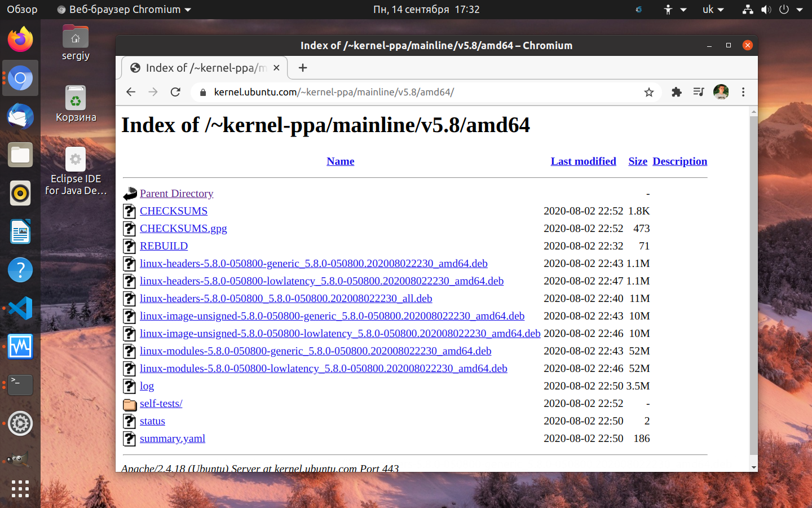Open the Chromium extensions puzzle icon
Screen dimensions: 812x508
tap(677, 92)
